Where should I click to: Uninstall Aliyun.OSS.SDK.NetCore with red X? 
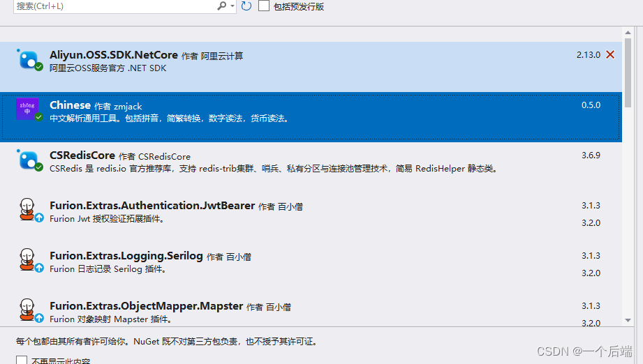coord(610,54)
